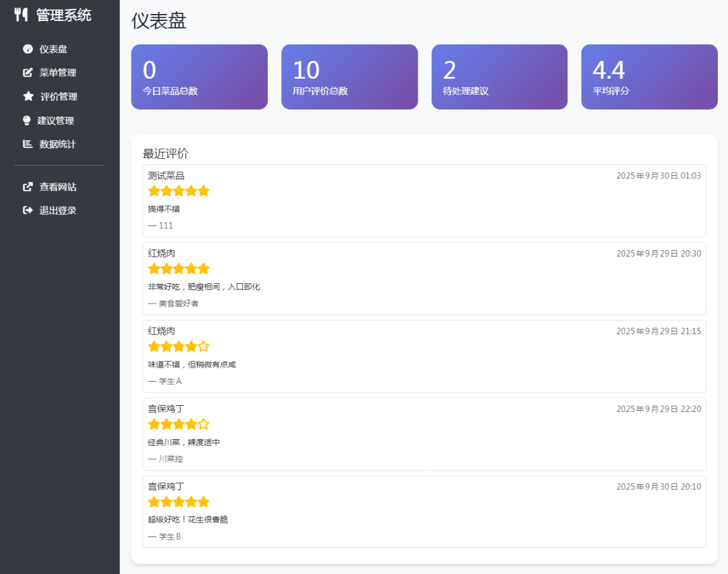Click 退出登录 to sign out
This screenshot has height=574, width=728.
click(57, 210)
